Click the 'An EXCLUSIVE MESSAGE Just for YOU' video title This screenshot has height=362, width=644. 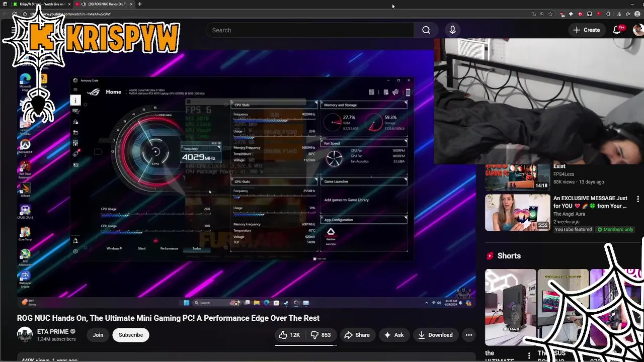590,202
